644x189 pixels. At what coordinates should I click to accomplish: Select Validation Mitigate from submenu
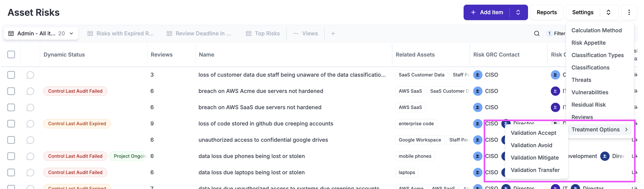pos(535,158)
